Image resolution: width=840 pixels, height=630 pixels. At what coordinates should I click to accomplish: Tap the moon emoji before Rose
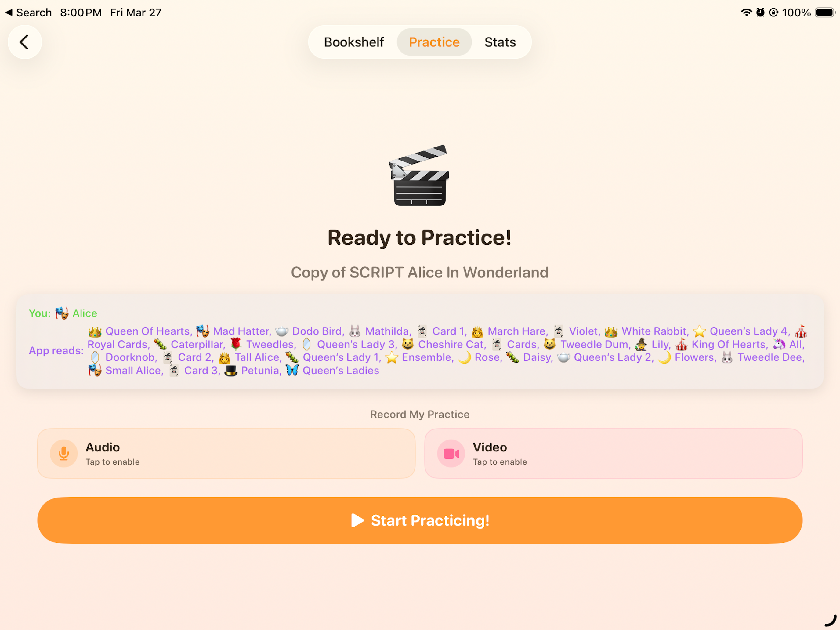tap(465, 357)
